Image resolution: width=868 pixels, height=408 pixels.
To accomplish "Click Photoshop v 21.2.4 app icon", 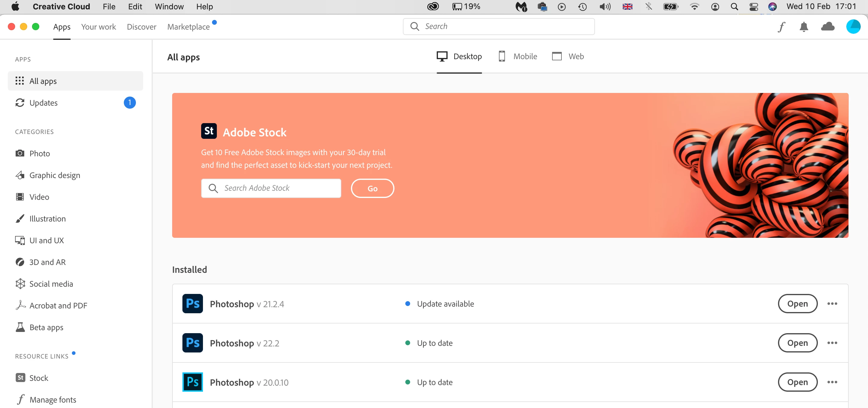I will coord(192,304).
